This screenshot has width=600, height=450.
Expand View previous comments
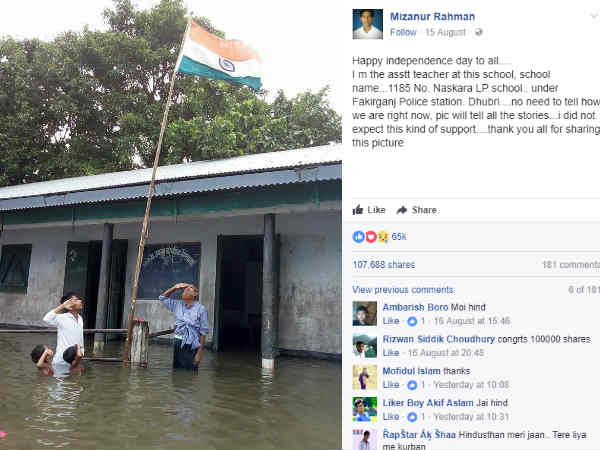coord(403,290)
